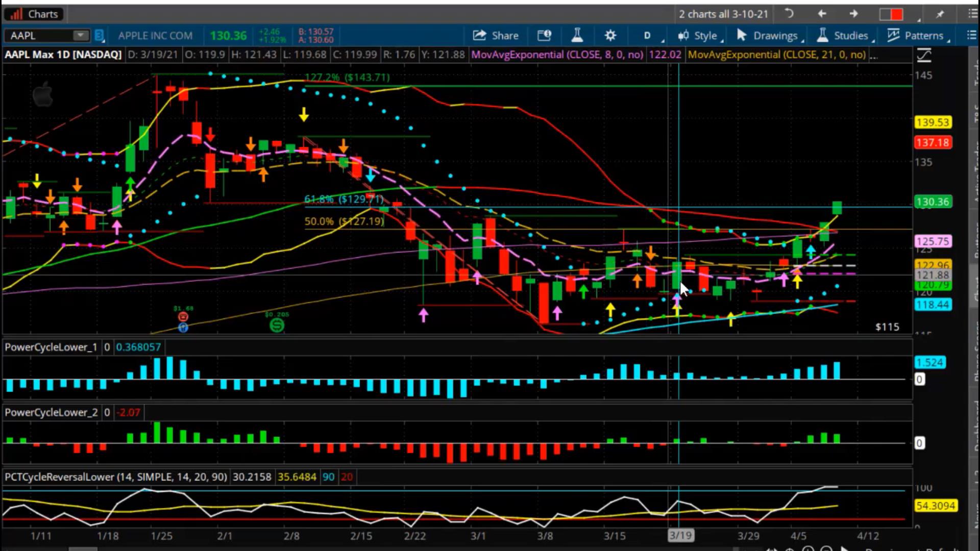
Task: Click the 130.36 green last price bubble
Action: (933, 202)
